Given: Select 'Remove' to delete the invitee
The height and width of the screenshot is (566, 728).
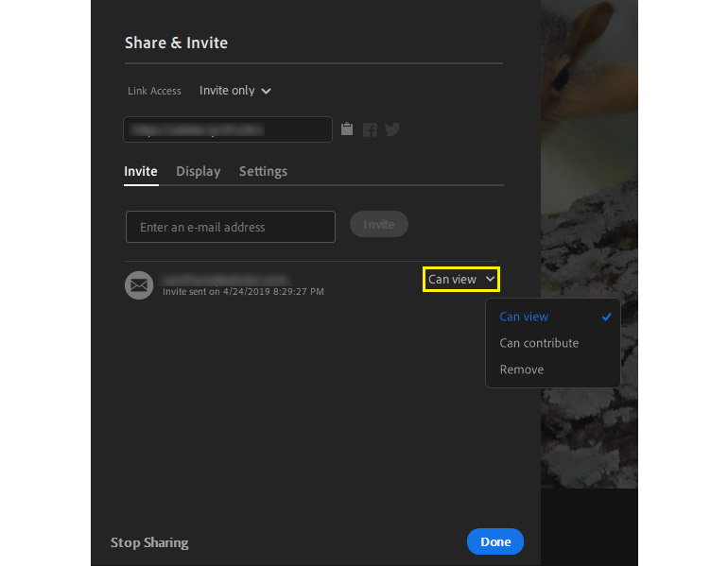Looking at the screenshot, I should click(522, 369).
